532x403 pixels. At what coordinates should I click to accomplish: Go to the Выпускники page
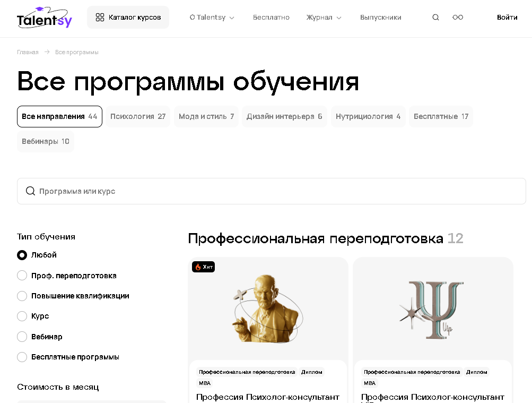pos(381,18)
